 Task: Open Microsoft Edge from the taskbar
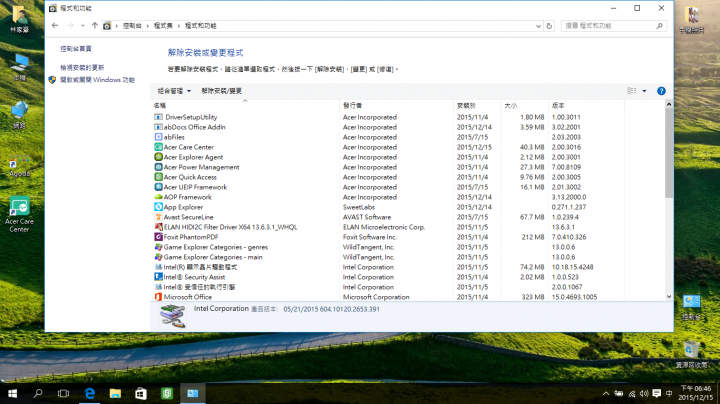tap(90, 393)
